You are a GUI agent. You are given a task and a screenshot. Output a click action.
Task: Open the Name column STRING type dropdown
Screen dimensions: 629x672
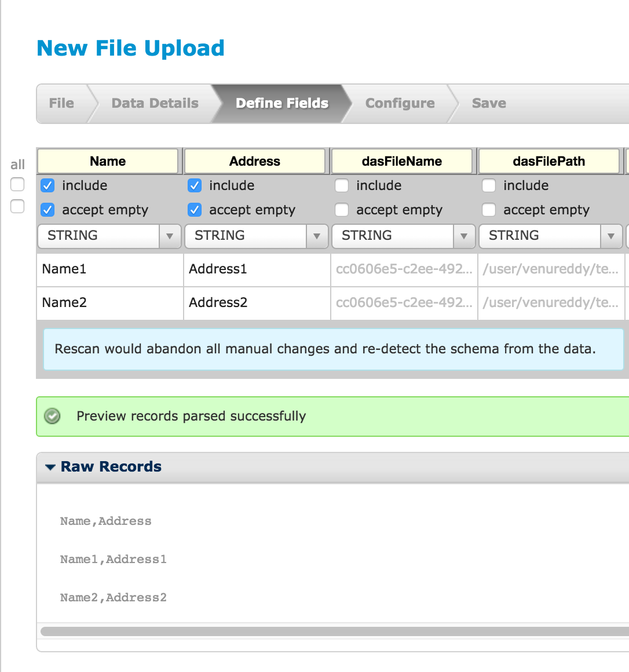[x=109, y=236]
